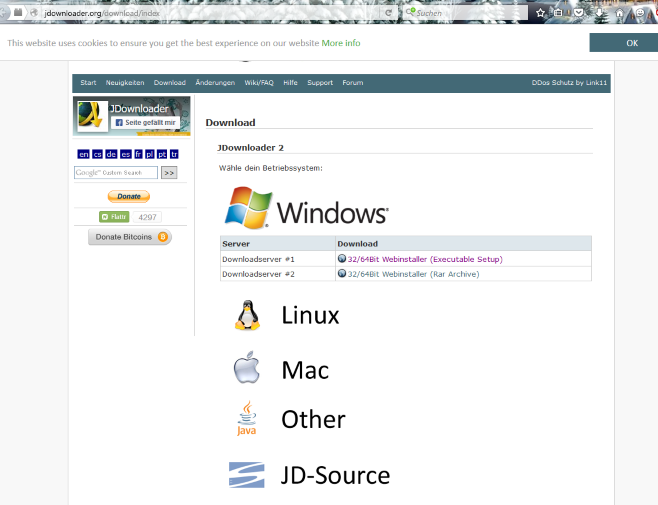Click the JD-Source blue logo icon
The width and height of the screenshot is (658, 505).
click(247, 475)
